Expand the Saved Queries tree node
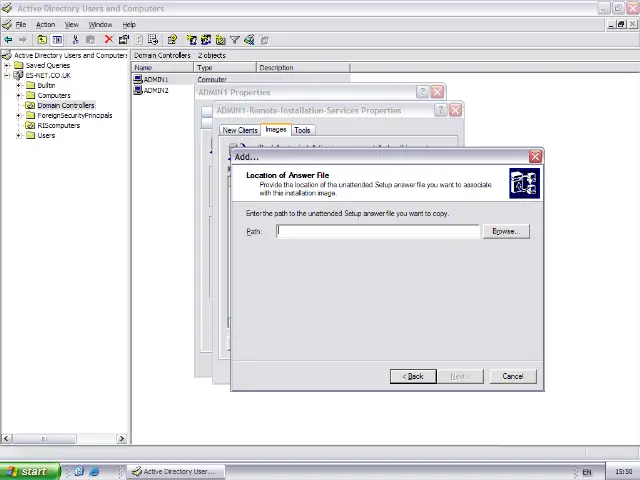This screenshot has height=480, width=640. click(x=7, y=65)
